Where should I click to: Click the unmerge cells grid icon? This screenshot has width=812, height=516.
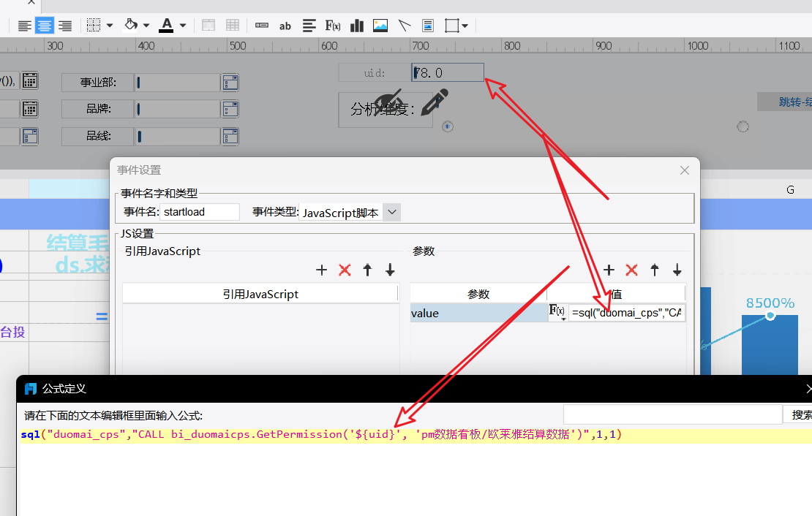(233, 26)
